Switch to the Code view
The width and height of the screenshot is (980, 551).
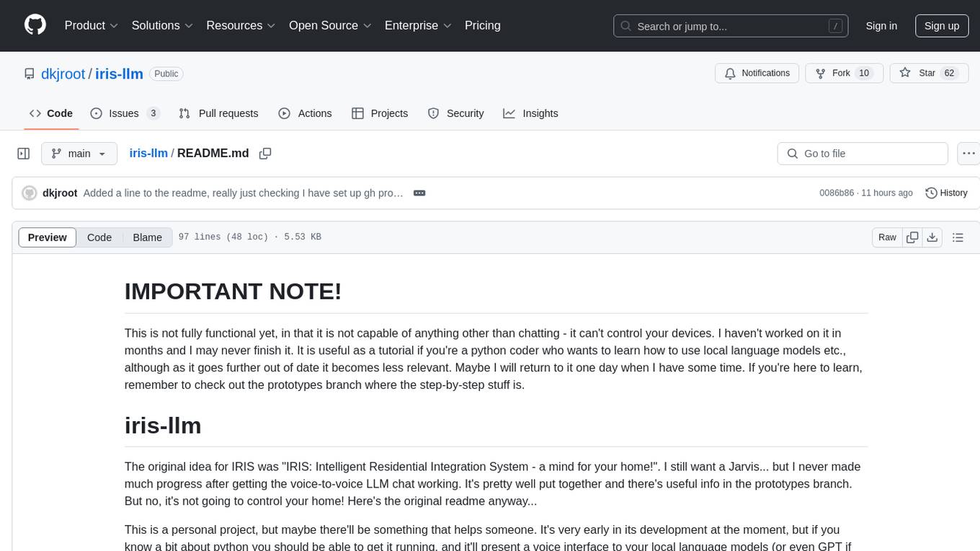click(x=99, y=237)
